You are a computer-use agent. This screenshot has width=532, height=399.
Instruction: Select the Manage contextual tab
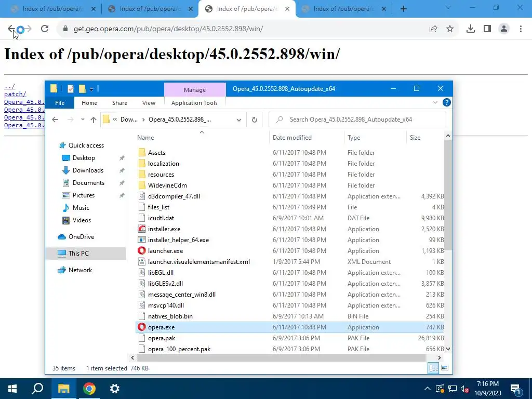click(x=195, y=90)
